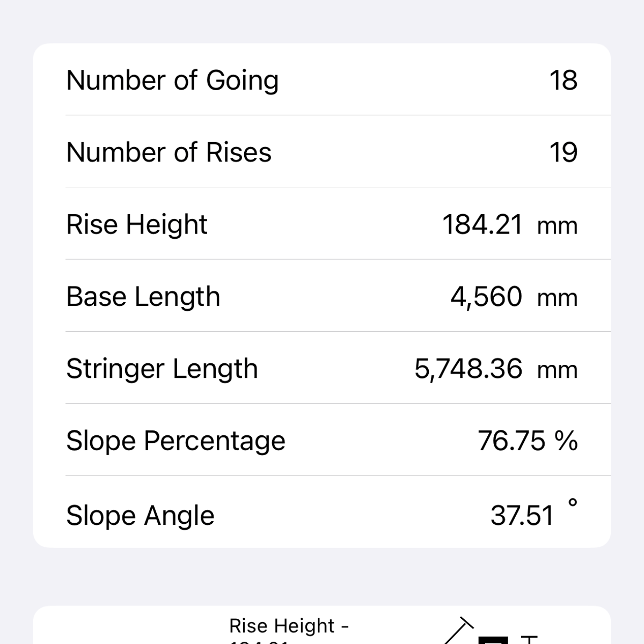Tap the percent symbol after 76.75
Image resolution: width=644 pixels, height=644 pixels.
tap(567, 441)
